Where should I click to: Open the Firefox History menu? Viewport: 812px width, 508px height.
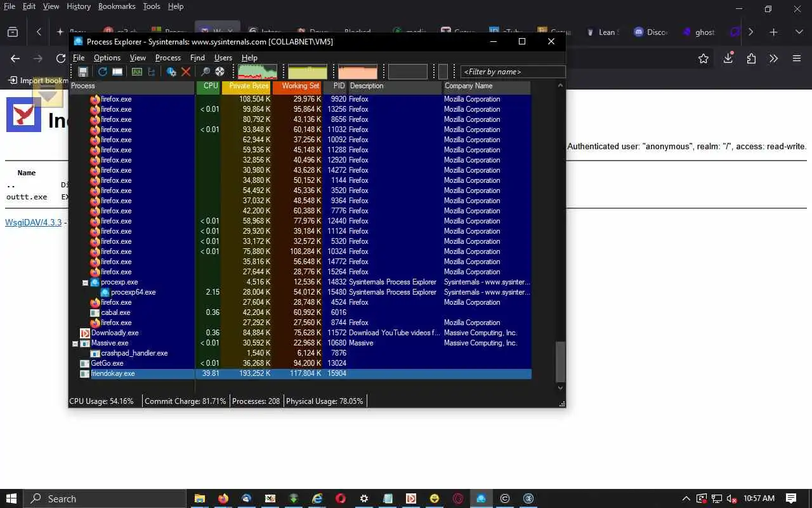point(78,6)
